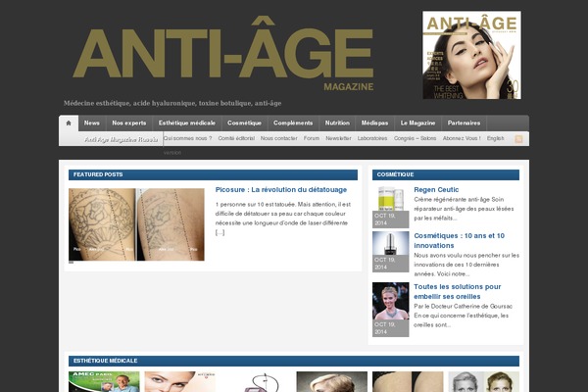This screenshot has width=588, height=392.
Task: Open Congrès – Salons link
Action: (x=415, y=138)
